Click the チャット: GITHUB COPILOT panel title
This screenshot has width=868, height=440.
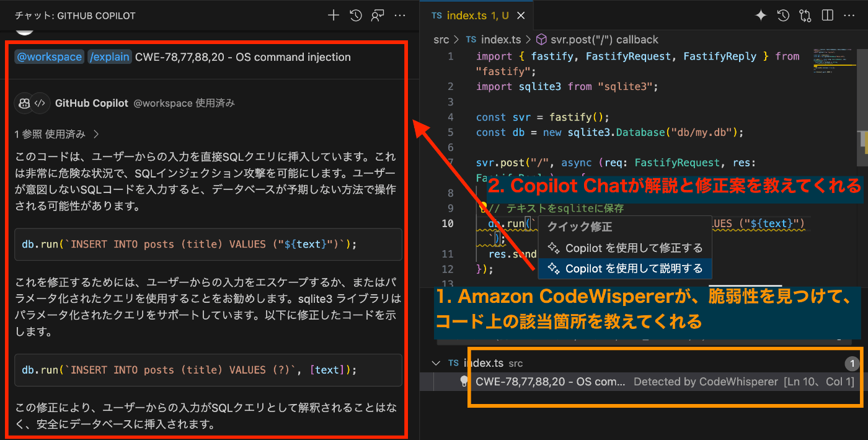coord(75,16)
